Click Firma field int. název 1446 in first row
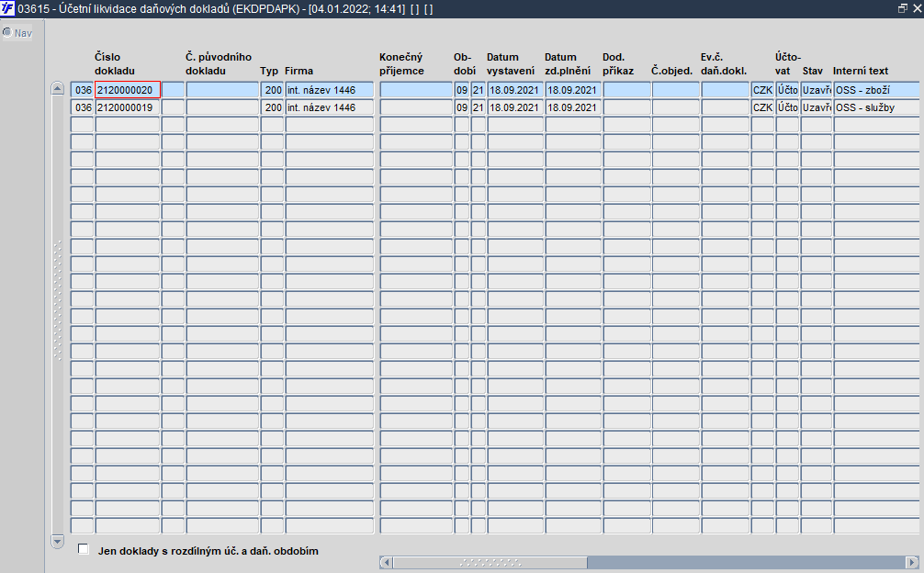The height and width of the screenshot is (573, 924). 330,90
